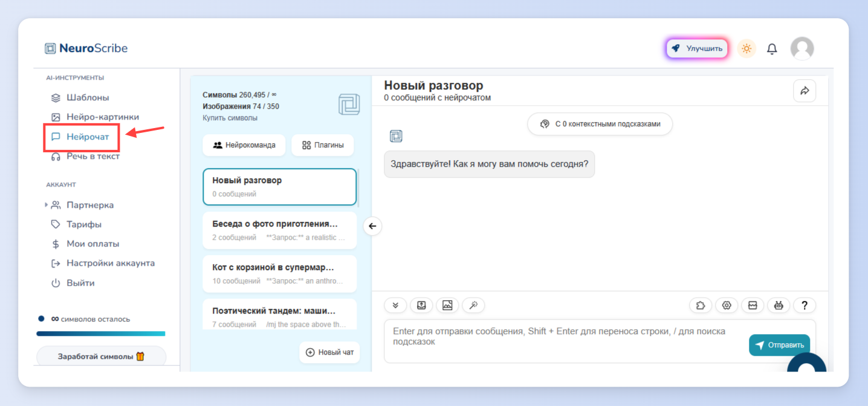Viewport: 868px width, 406px height.
Task: Open chat settings gear icon
Action: [x=727, y=306]
